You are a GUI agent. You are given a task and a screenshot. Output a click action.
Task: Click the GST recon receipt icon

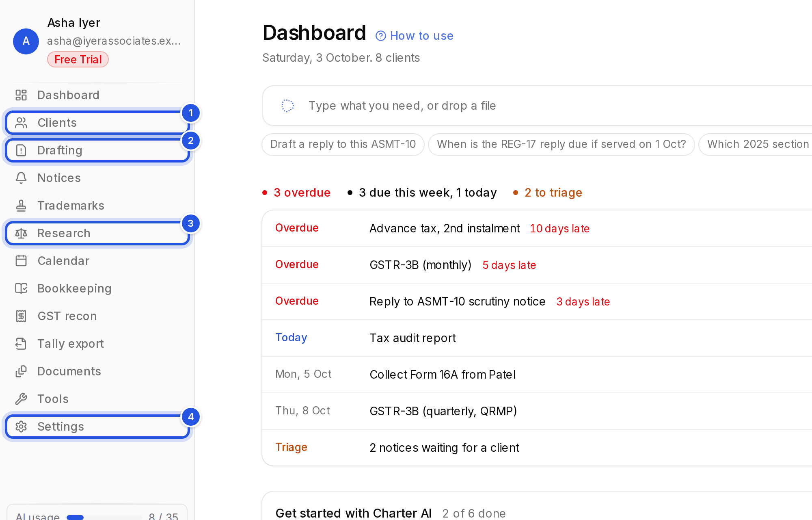click(21, 316)
